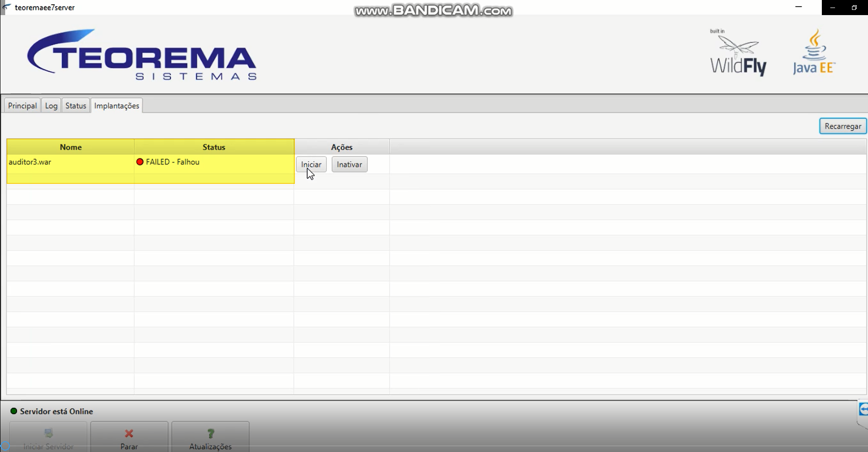
Task: Click the green question mark updates icon
Action: pos(211,433)
